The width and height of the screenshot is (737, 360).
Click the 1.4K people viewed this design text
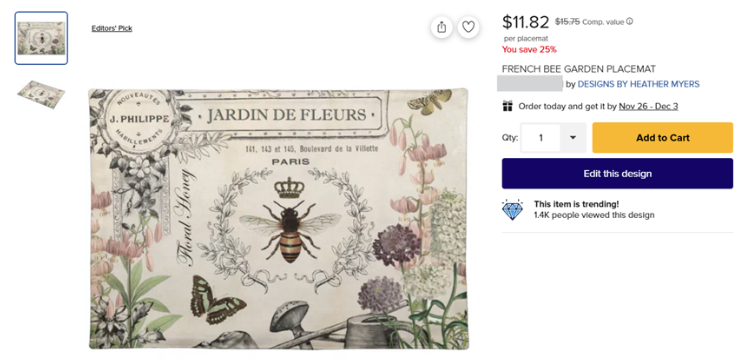click(x=594, y=215)
